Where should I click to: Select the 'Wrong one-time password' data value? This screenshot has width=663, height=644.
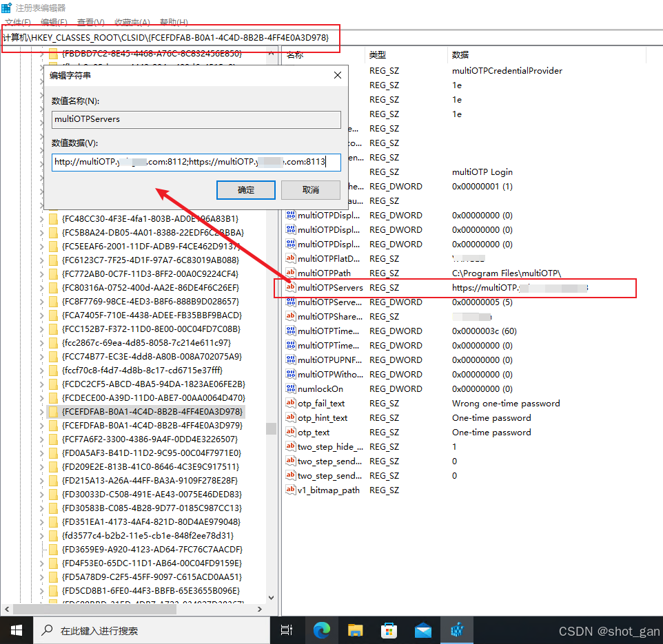click(506, 403)
